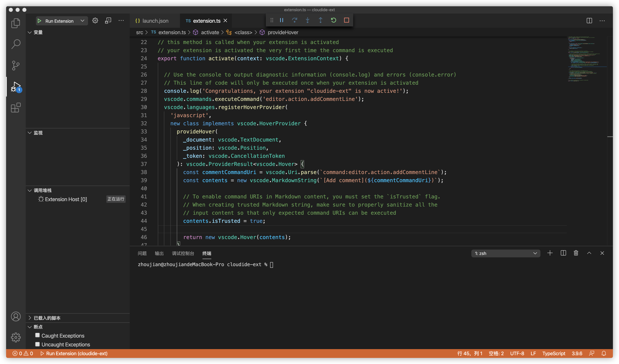The width and height of the screenshot is (619, 364).
Task: Change end of line sequence LF
Action: [533, 354]
